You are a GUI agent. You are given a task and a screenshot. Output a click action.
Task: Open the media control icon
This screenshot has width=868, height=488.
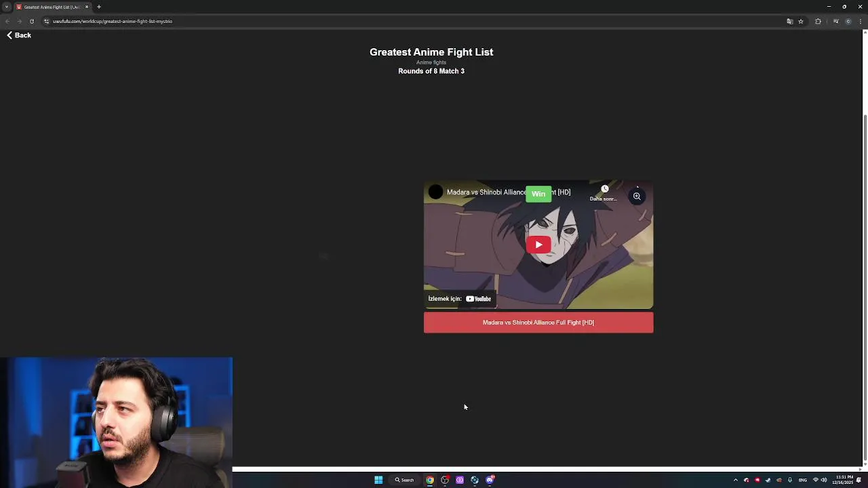835,21
